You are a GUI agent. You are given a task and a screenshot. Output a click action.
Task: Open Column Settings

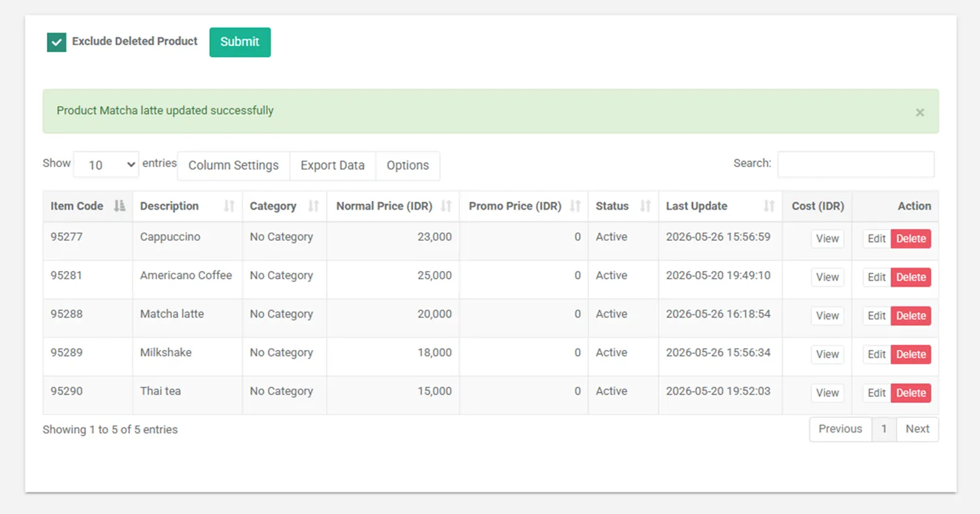point(233,166)
